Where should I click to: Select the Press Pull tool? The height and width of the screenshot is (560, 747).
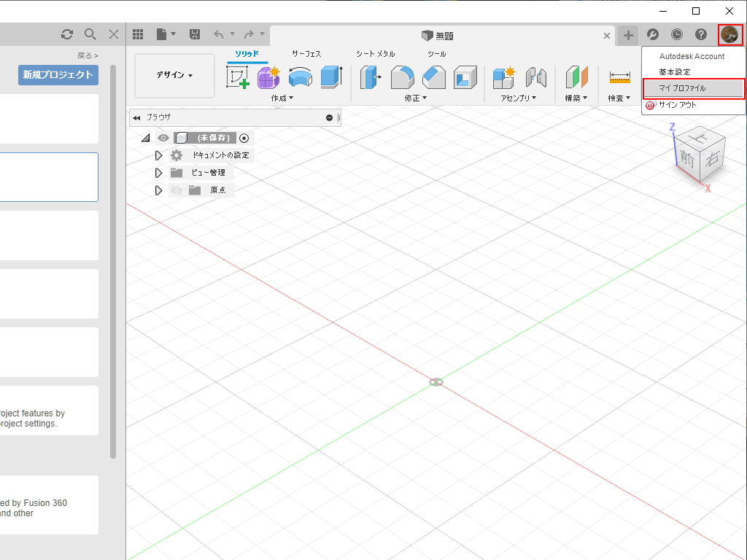tap(371, 77)
